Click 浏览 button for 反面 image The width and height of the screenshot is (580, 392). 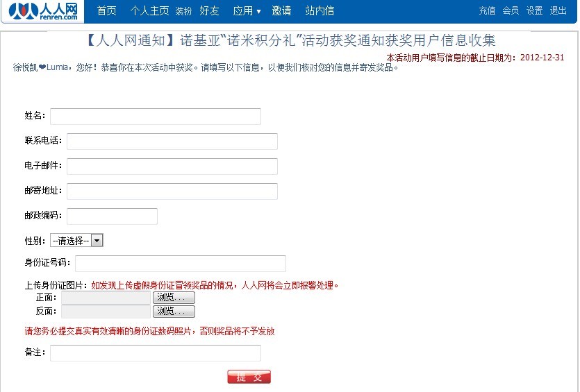click(x=174, y=312)
